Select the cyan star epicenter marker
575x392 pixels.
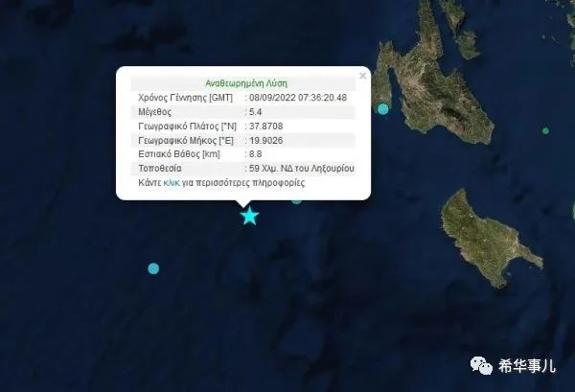coord(250,216)
